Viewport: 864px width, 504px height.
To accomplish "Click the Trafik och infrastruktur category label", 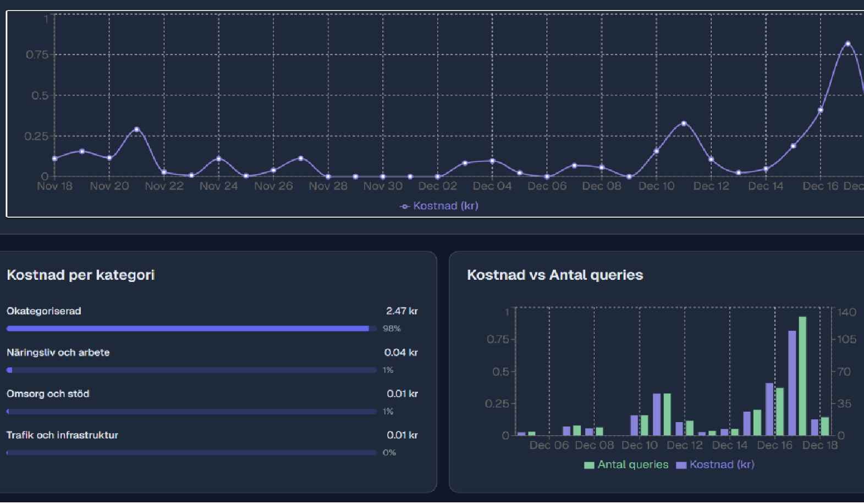I will point(62,435).
